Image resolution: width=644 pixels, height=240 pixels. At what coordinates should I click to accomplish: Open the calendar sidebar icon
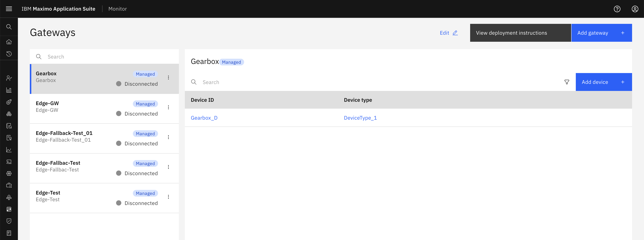[x=9, y=209]
